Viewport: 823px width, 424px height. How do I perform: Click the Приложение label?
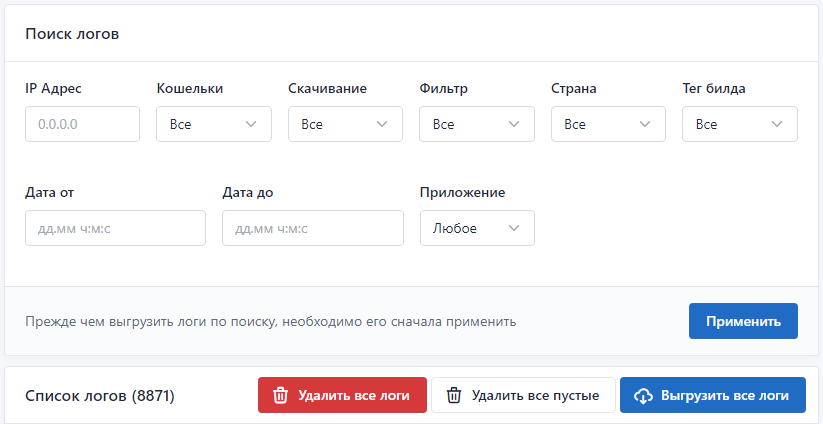point(462,193)
